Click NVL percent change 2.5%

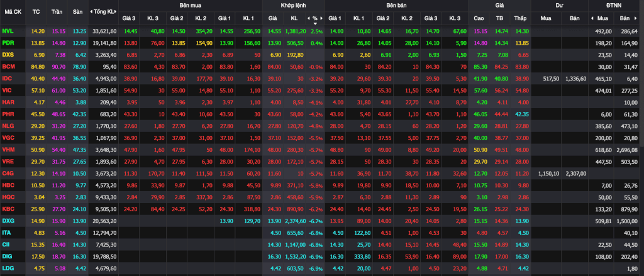317,31
